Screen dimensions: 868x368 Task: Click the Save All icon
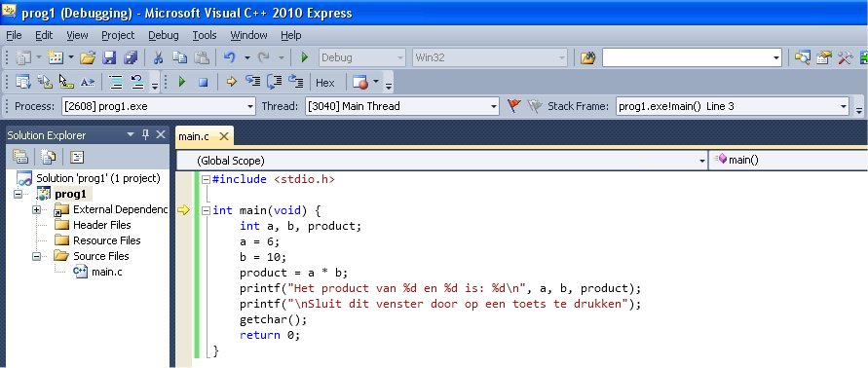click(131, 57)
